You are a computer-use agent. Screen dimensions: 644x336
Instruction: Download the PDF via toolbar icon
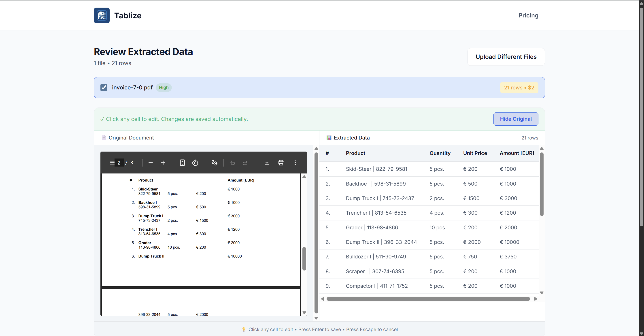tap(267, 163)
